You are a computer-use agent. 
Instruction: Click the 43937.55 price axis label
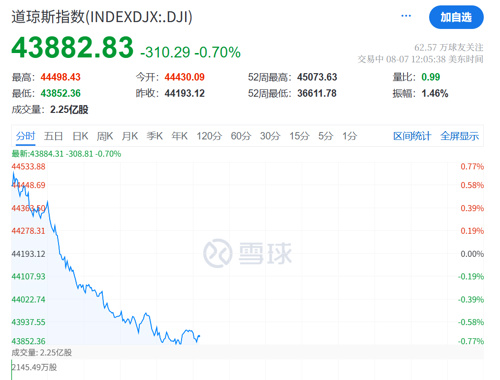tap(28, 322)
